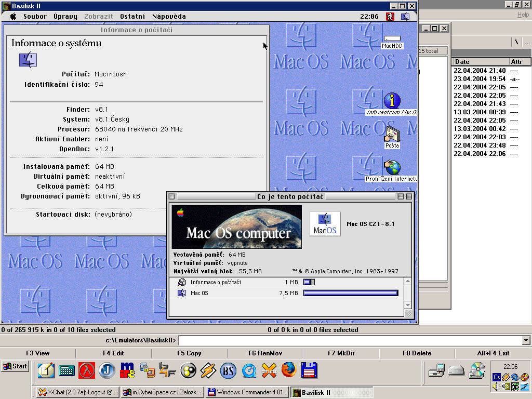
Task: Open the Apple menu in Mac menu bar
Action: tap(13, 17)
